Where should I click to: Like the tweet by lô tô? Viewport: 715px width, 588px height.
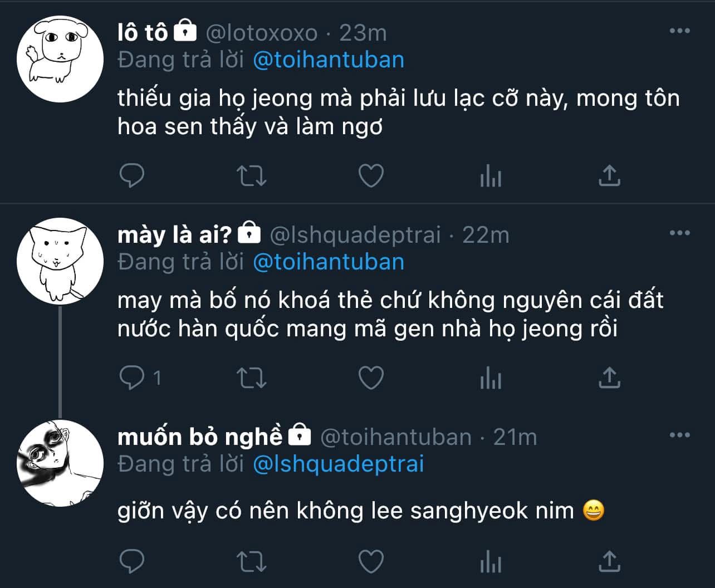(x=370, y=176)
